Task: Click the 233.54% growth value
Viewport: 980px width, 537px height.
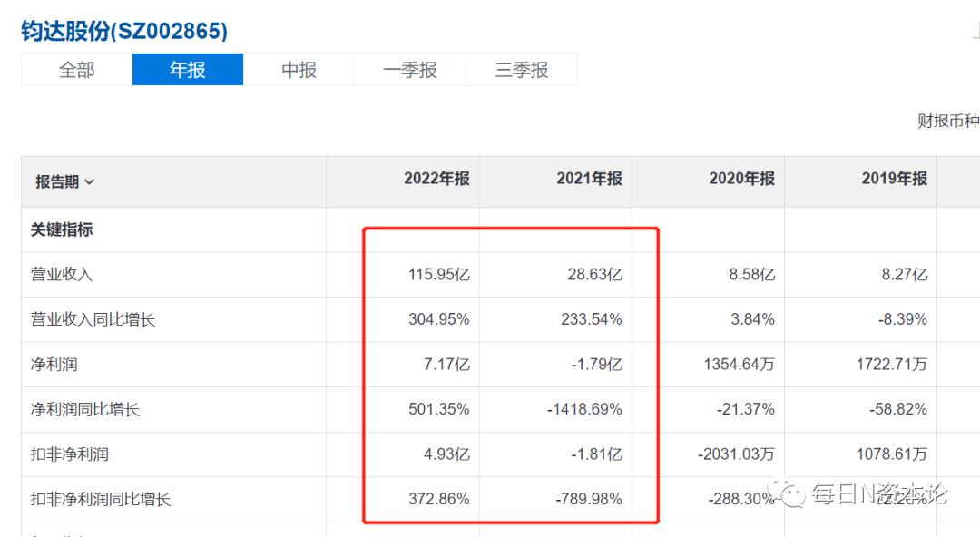Action: (592, 319)
